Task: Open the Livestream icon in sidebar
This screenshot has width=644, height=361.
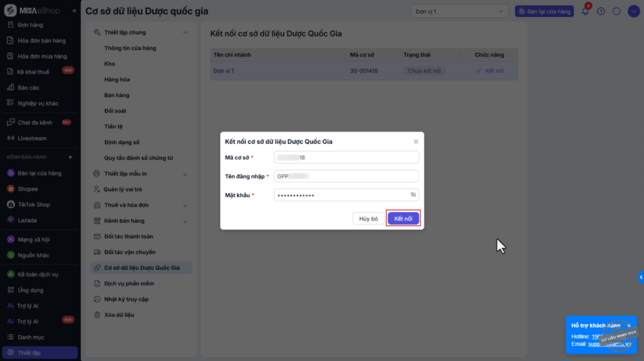Action: pos(11,138)
